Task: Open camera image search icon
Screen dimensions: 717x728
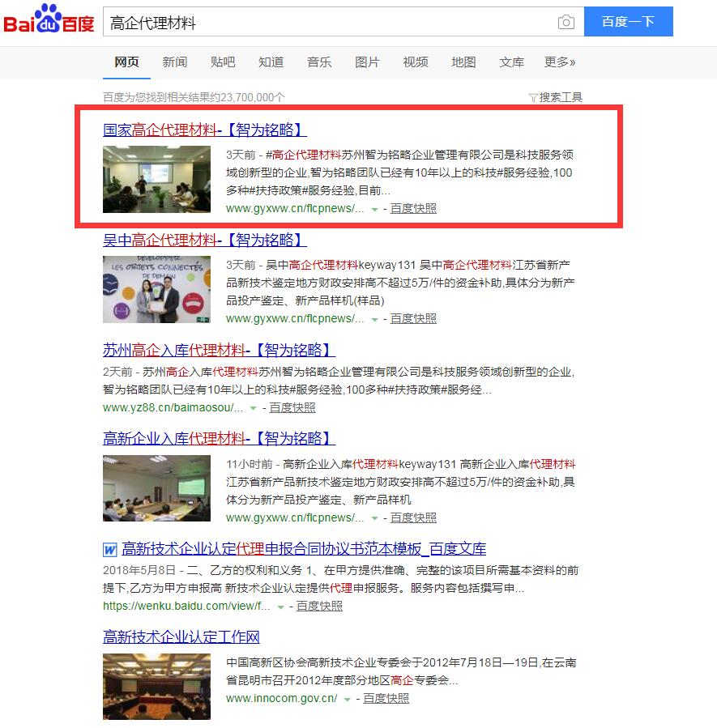Action: pos(565,22)
